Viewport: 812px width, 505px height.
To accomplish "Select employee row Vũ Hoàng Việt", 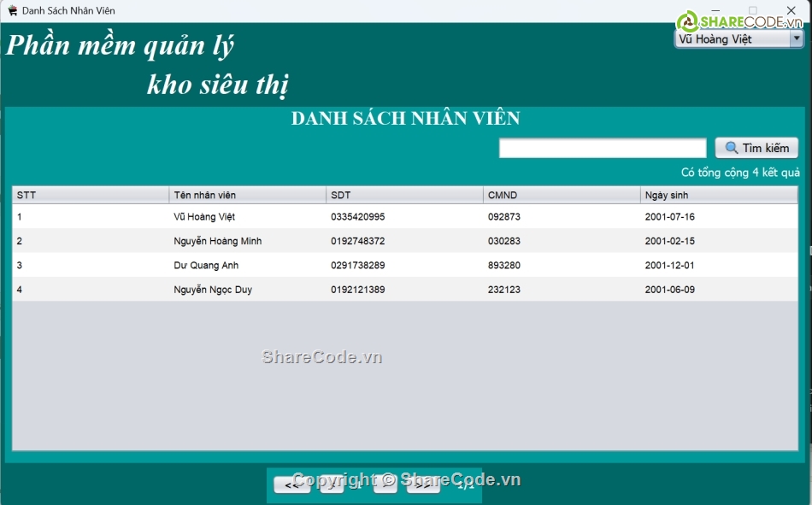I will [405, 216].
